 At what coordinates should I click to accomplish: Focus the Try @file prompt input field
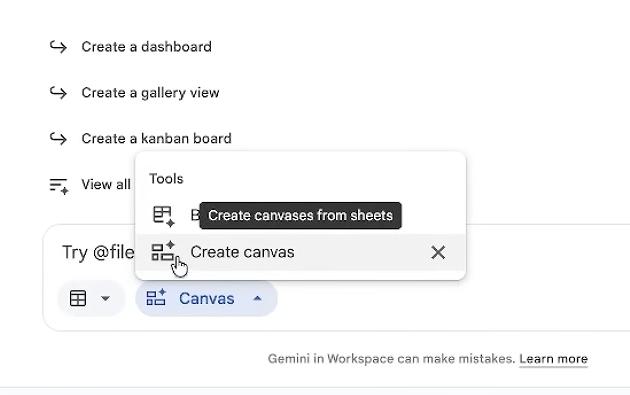click(98, 253)
